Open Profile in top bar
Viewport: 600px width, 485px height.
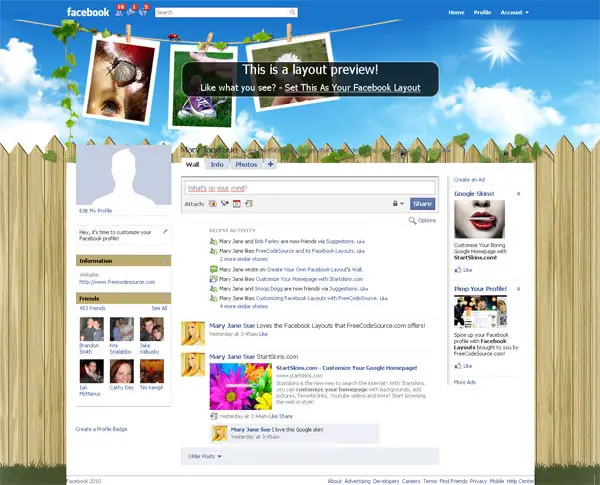click(x=482, y=12)
